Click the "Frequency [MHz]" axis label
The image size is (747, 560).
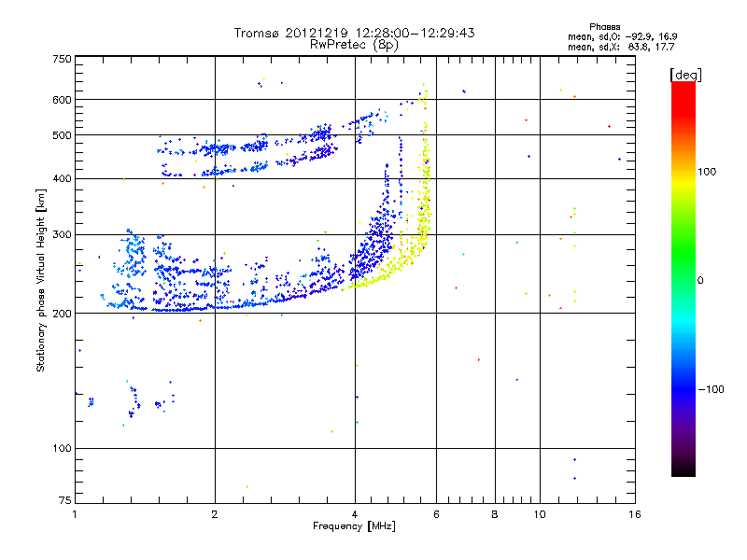point(354,526)
